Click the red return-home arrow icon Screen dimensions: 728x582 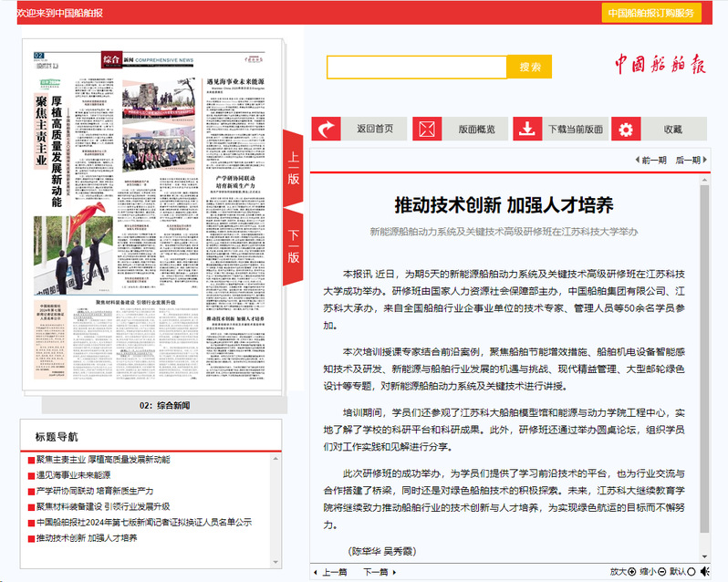(x=328, y=129)
